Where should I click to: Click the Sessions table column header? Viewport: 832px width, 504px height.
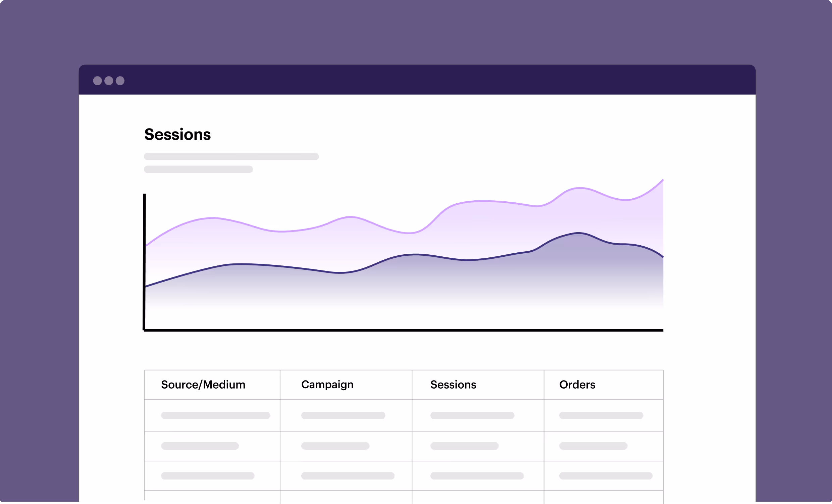(453, 385)
